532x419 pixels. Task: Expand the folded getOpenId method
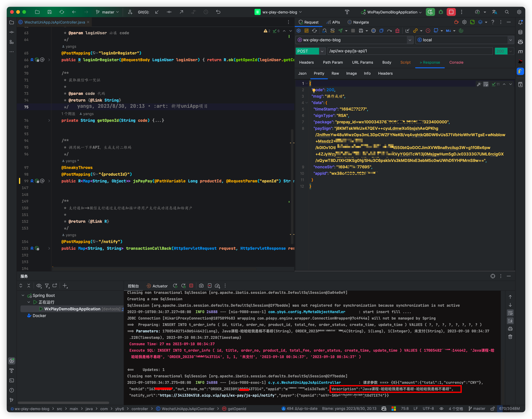point(49,120)
